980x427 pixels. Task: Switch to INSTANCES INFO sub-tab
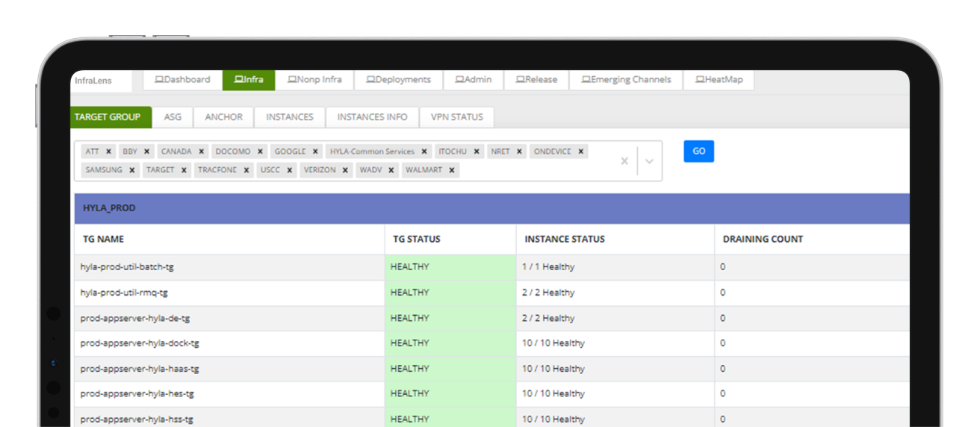(372, 117)
